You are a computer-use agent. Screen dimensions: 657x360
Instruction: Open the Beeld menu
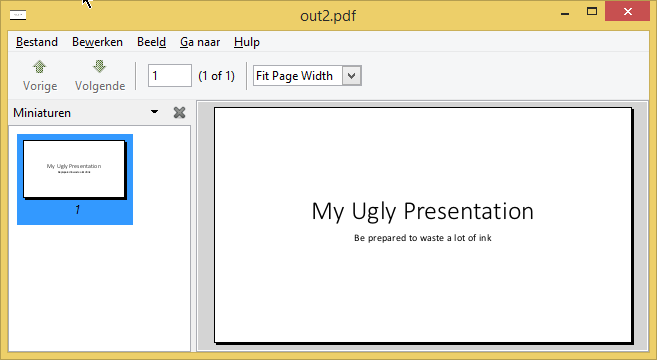[151, 42]
